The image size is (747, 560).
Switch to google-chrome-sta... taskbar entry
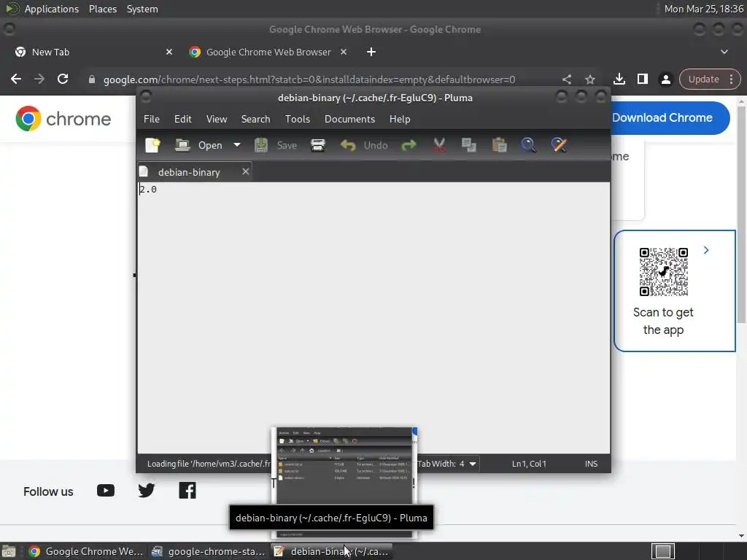(208, 551)
